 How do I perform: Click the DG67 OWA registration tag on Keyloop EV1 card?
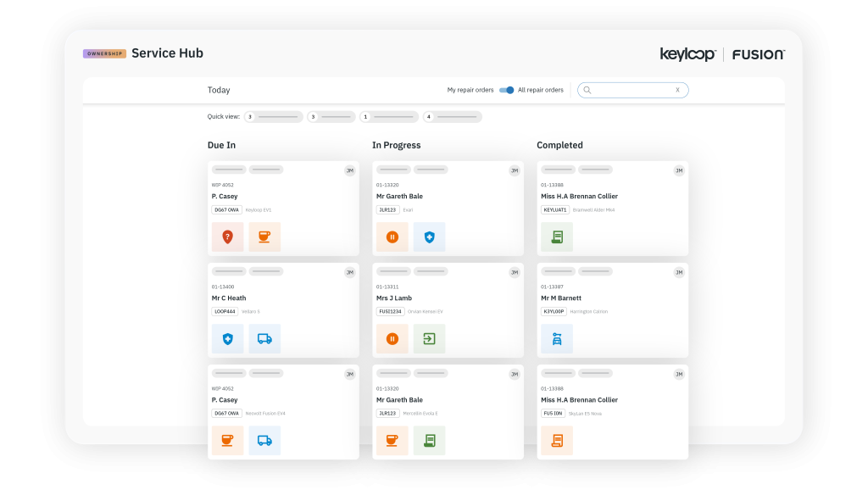coord(226,209)
